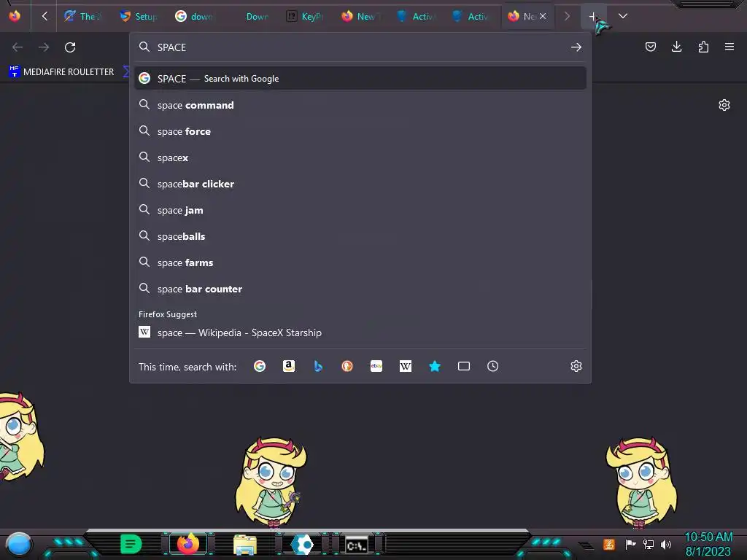Image resolution: width=747 pixels, height=560 pixels.
Task: Open the MEDIAFIRE ROULETTER bookmark
Action: coord(61,72)
